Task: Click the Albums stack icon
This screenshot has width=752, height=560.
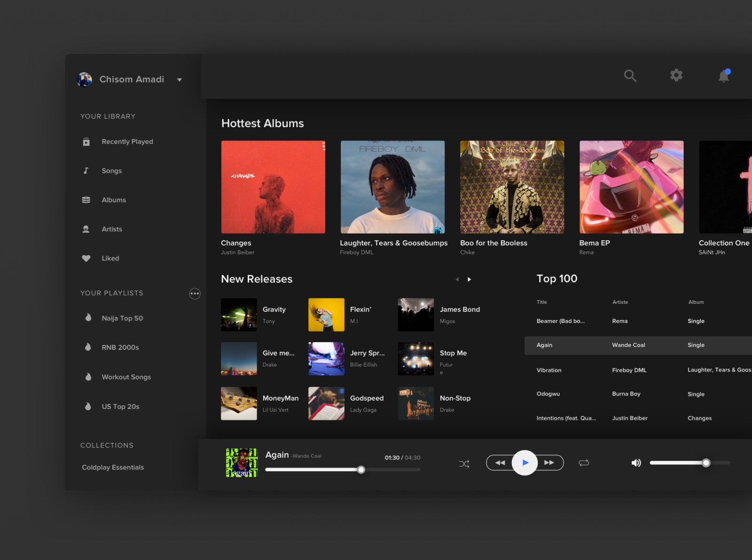Action: click(86, 200)
